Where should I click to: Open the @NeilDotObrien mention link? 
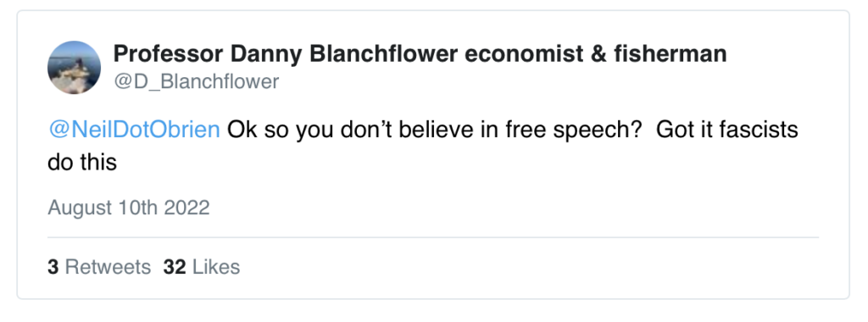(135, 130)
